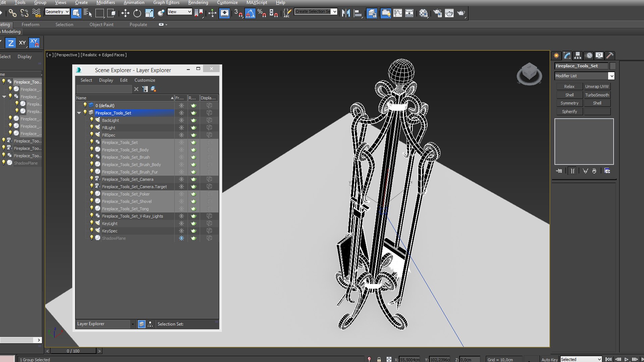Viewport: 644px width, 362px height.
Task: Toggle the Angle Snap tool
Action: click(250, 13)
